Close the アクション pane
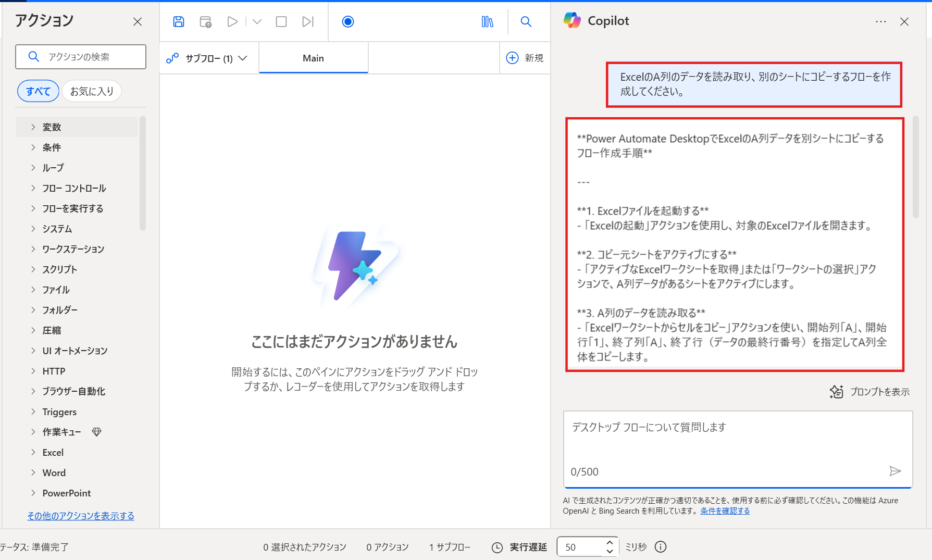The width and height of the screenshot is (932, 560). click(138, 21)
